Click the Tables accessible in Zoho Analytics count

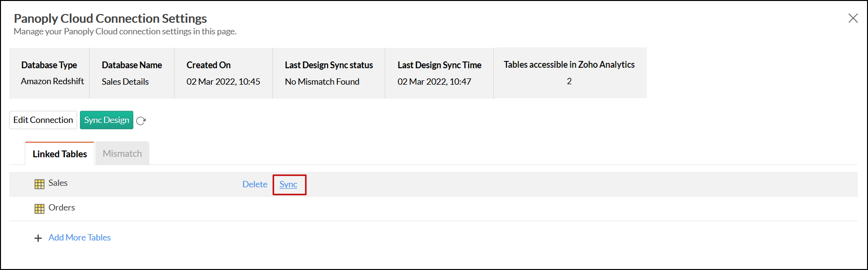point(569,81)
